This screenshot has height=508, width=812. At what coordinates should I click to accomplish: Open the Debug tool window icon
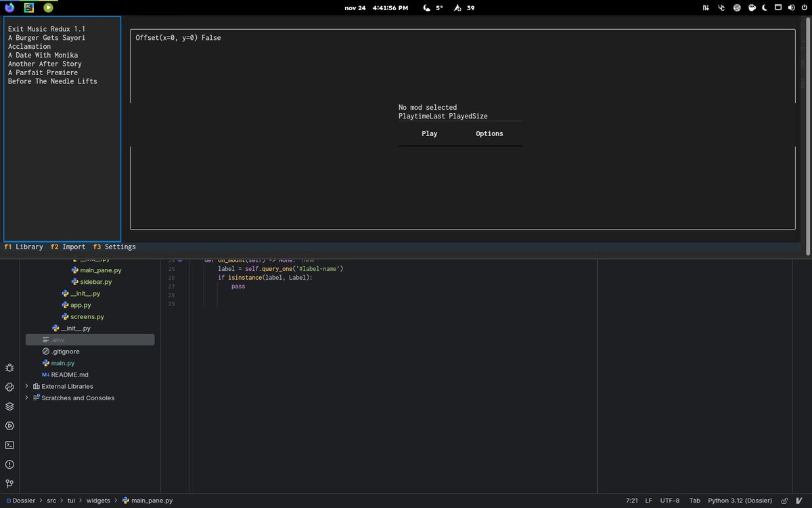[x=9, y=368]
